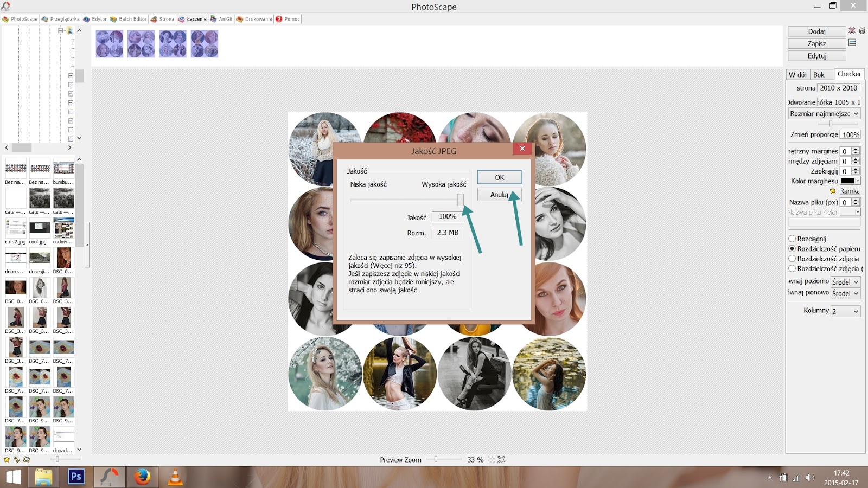
Task: Click the Preview Zoom slider handle
Action: click(436, 459)
